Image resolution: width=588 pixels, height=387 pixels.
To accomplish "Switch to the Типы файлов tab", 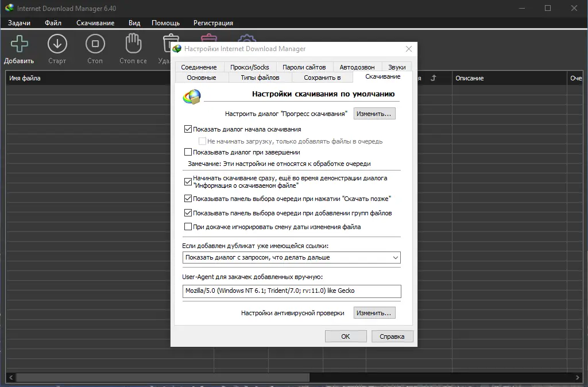I will [x=260, y=78].
